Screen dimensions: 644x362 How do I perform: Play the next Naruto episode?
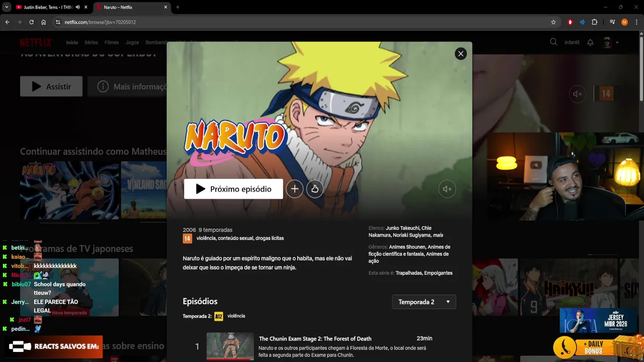(x=233, y=189)
